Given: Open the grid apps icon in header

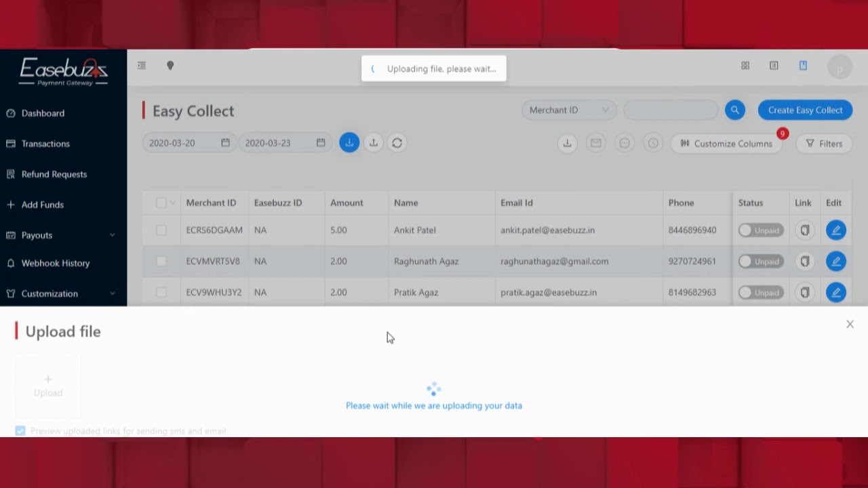Looking at the screenshot, I should pos(745,66).
